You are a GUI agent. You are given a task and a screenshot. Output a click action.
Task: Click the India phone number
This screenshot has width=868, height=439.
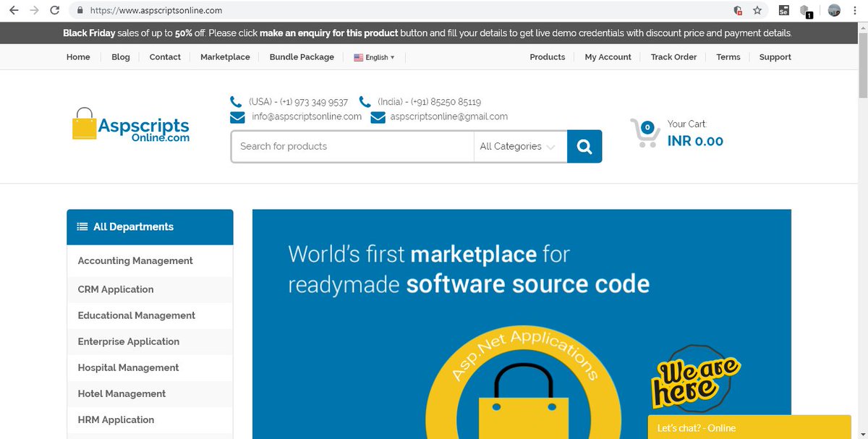point(429,102)
